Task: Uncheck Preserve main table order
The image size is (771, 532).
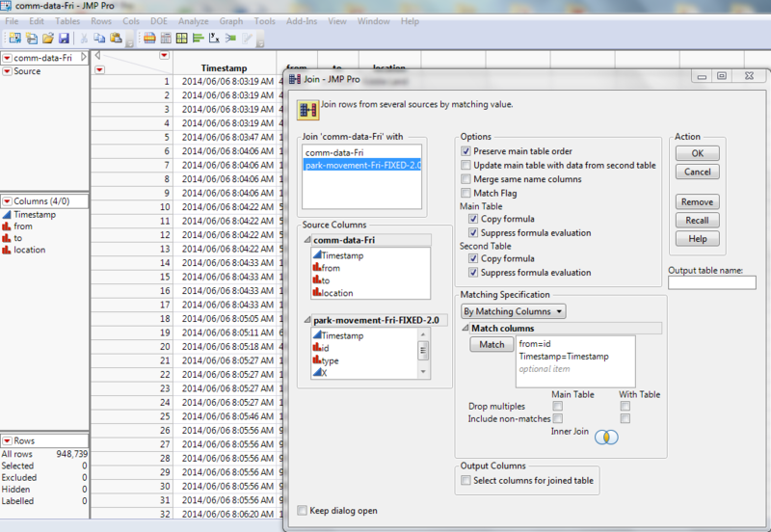Action: pos(465,151)
